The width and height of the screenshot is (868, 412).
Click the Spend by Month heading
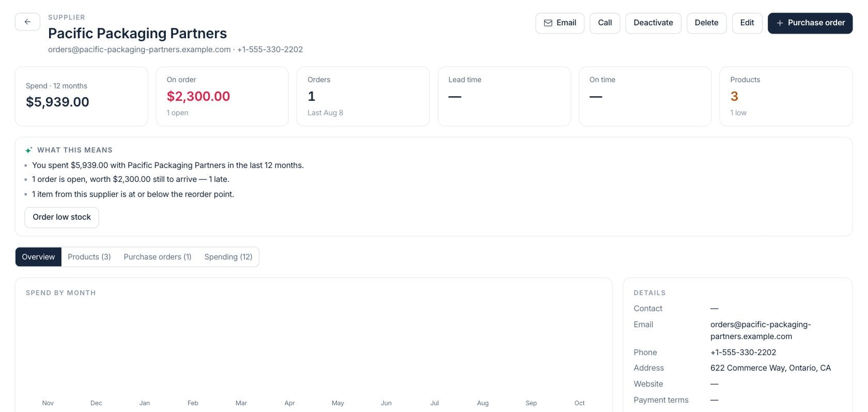click(x=60, y=293)
